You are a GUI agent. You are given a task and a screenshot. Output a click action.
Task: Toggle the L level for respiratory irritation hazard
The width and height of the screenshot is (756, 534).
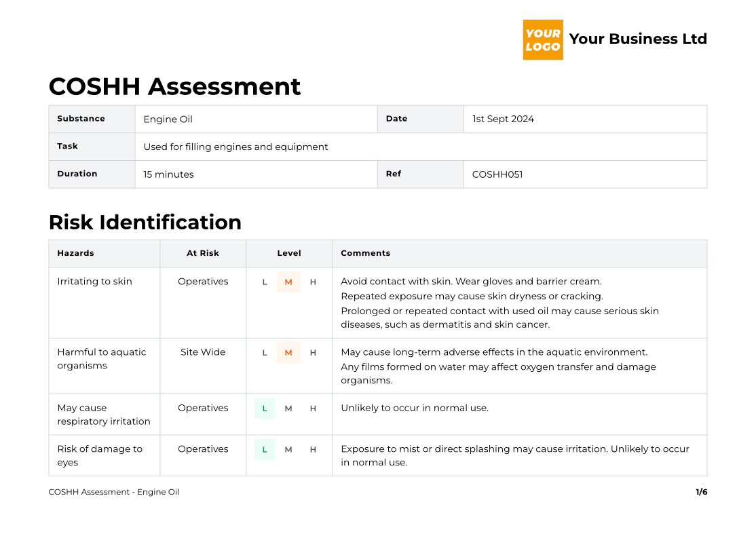point(264,408)
